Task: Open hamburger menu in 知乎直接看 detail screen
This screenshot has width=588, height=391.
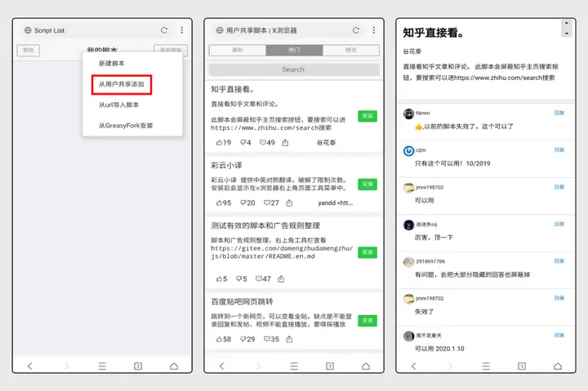Action: (486, 366)
